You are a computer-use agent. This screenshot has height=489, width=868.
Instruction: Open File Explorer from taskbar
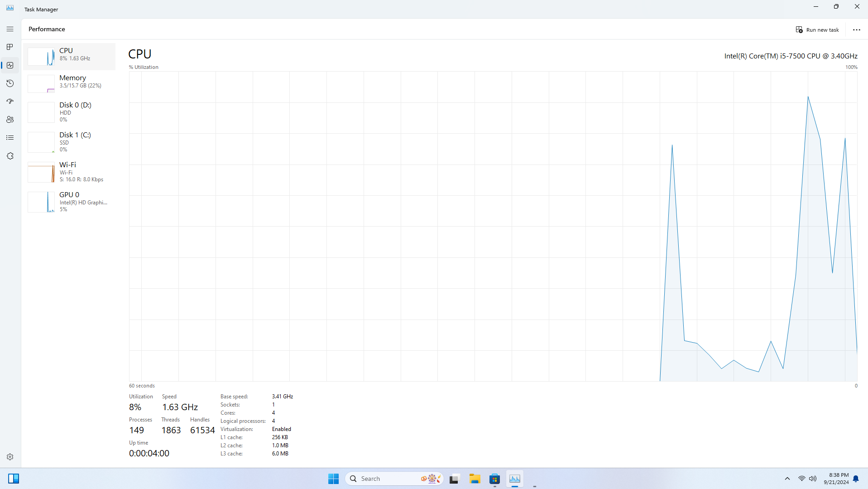475,479
